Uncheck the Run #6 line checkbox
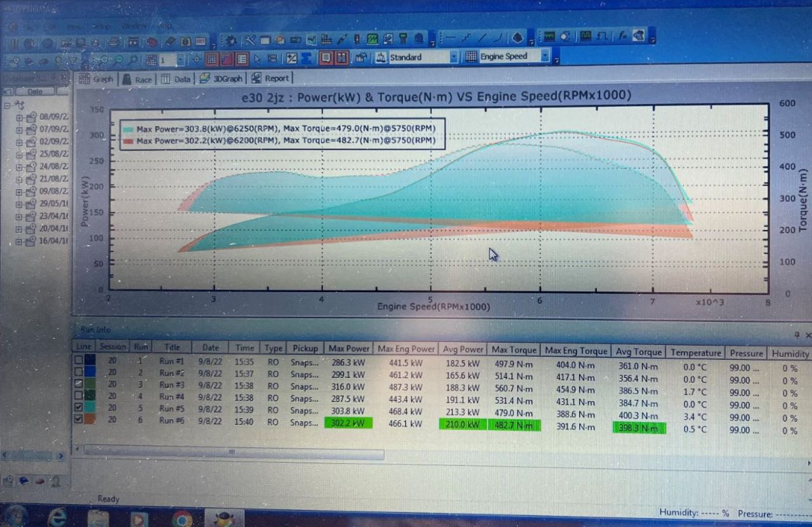 [78, 419]
